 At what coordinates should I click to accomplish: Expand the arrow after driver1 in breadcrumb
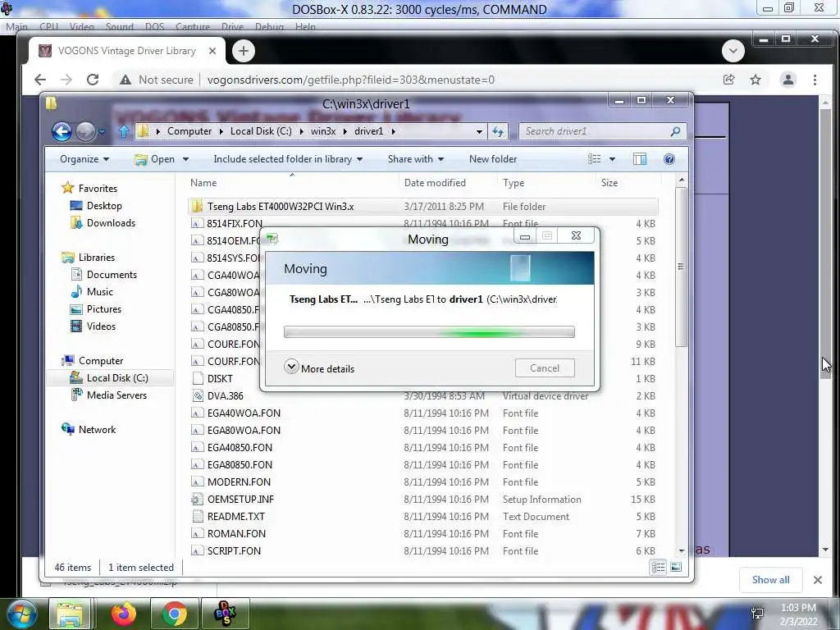click(393, 131)
